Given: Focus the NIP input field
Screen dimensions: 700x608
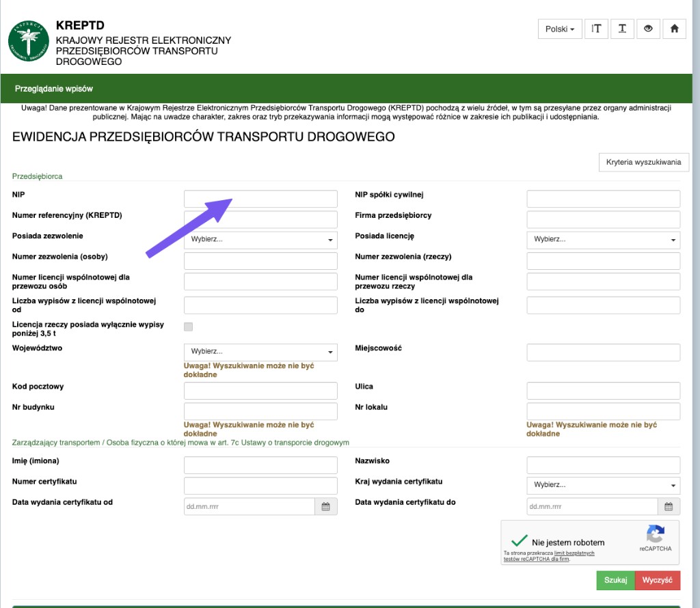Looking at the screenshot, I should coord(260,199).
